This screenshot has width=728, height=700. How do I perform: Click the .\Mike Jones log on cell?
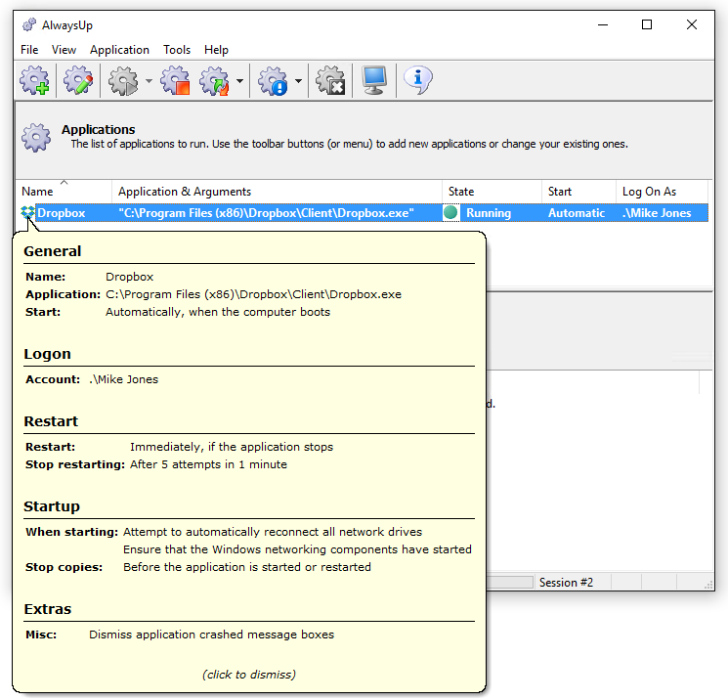click(x=657, y=213)
